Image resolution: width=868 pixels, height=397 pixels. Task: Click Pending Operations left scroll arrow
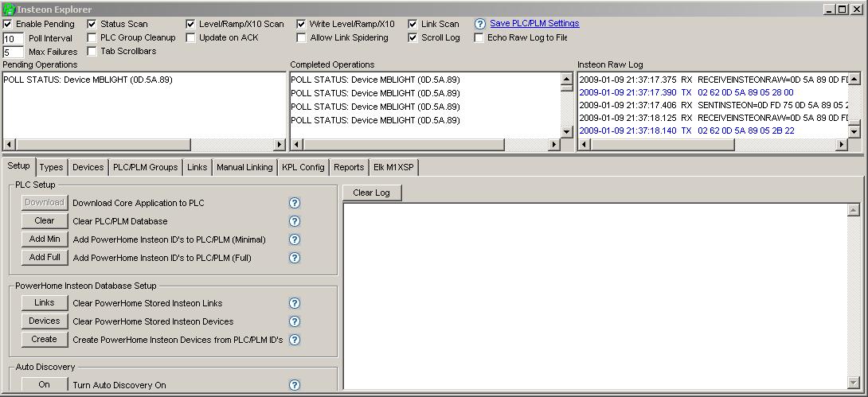pyautogui.click(x=8, y=144)
